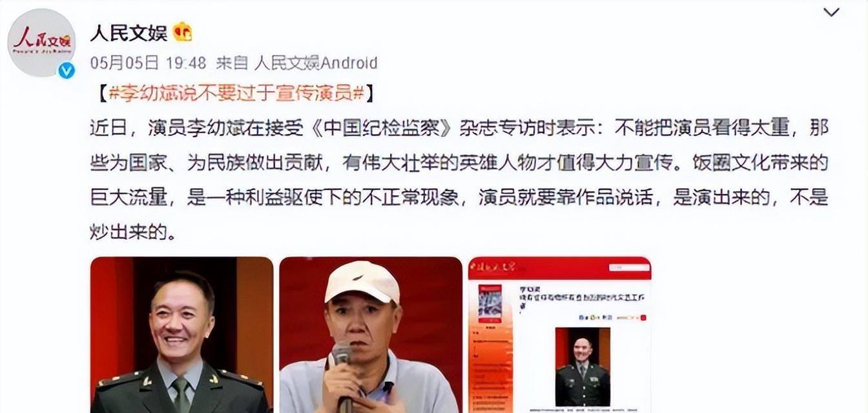Open the 人民文娱 profile avatar
This screenshot has height=413, width=868.
point(41,42)
